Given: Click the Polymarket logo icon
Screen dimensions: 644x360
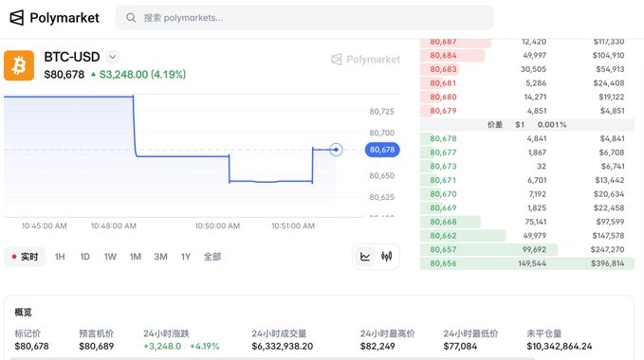Looking at the screenshot, I should 17,18.
